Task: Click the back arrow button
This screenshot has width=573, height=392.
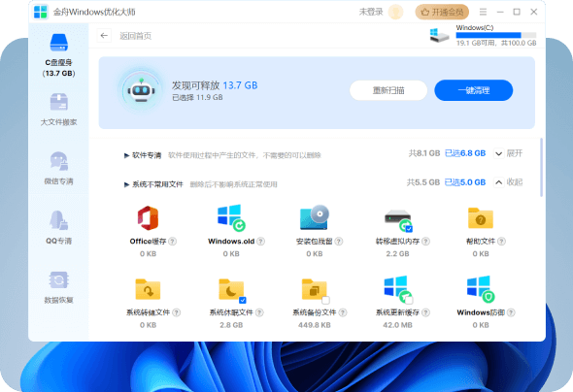Action: (104, 36)
